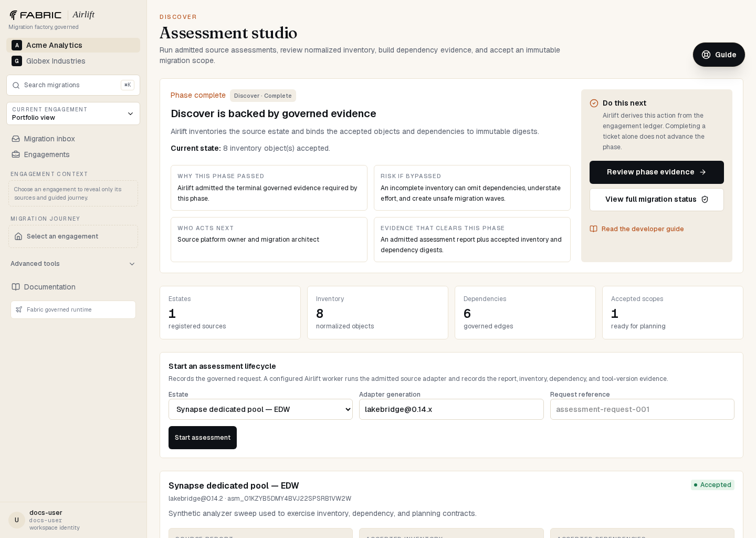Click the Discover · Complete badge

(x=263, y=96)
